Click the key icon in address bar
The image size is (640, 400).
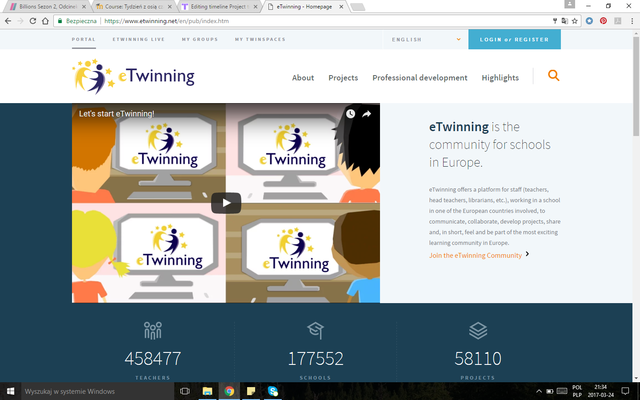[555, 21]
